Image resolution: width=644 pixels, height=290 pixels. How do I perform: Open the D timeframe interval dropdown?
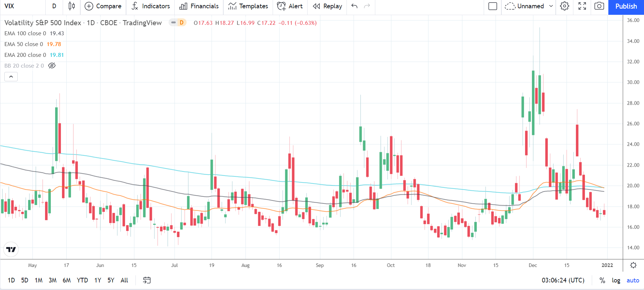coord(54,6)
